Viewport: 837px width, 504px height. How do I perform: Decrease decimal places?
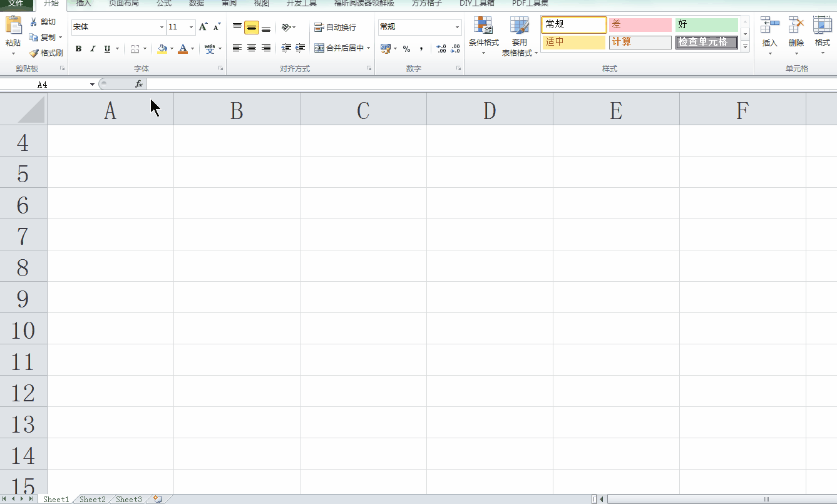tap(455, 48)
